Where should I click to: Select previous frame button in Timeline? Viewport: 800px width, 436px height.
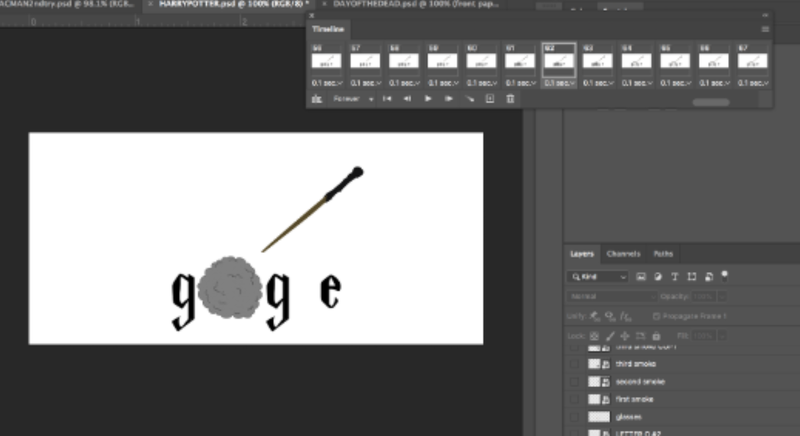coord(407,99)
